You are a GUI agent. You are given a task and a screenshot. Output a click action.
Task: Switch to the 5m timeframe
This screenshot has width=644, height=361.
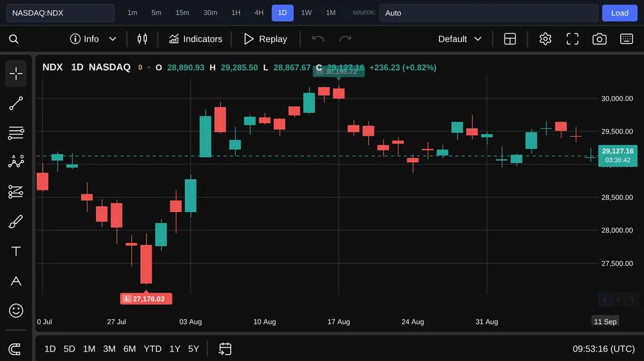pos(156,13)
